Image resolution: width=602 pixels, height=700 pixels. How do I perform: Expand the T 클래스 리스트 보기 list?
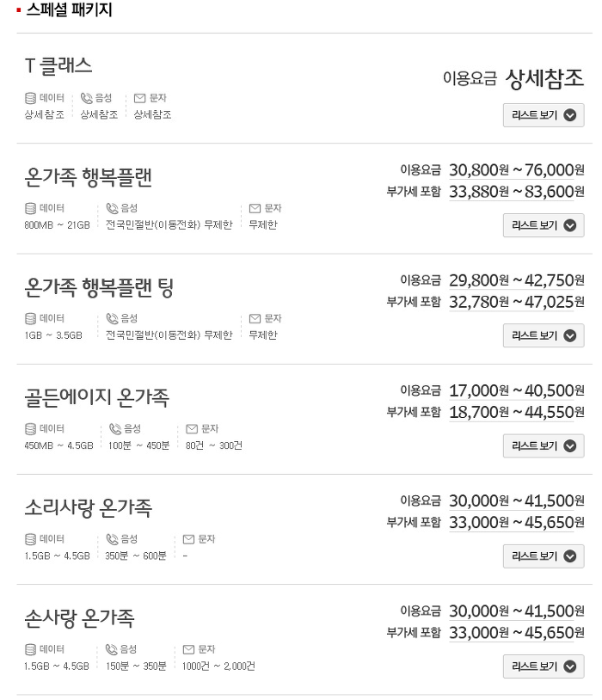coord(544,115)
